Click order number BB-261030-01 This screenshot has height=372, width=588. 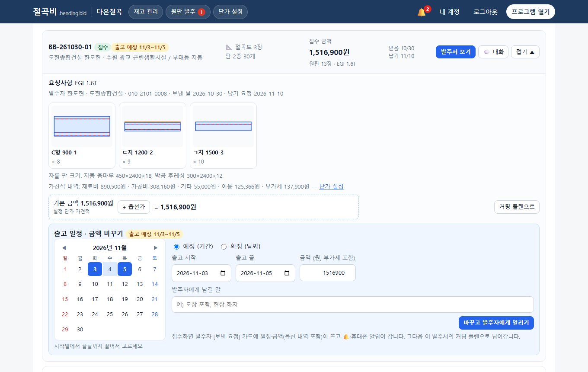70,47
